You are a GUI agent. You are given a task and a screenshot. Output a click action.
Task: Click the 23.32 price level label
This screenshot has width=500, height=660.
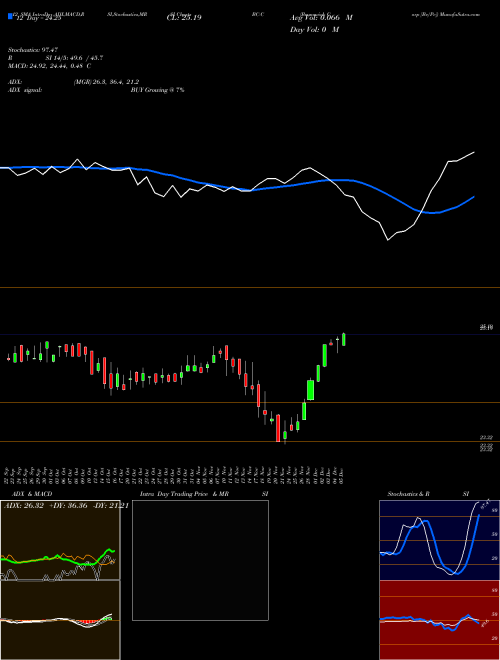pos(487,438)
